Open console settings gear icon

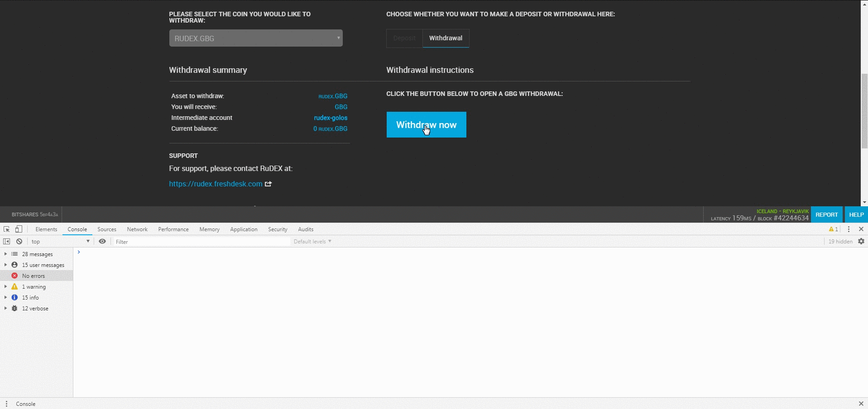click(x=861, y=242)
